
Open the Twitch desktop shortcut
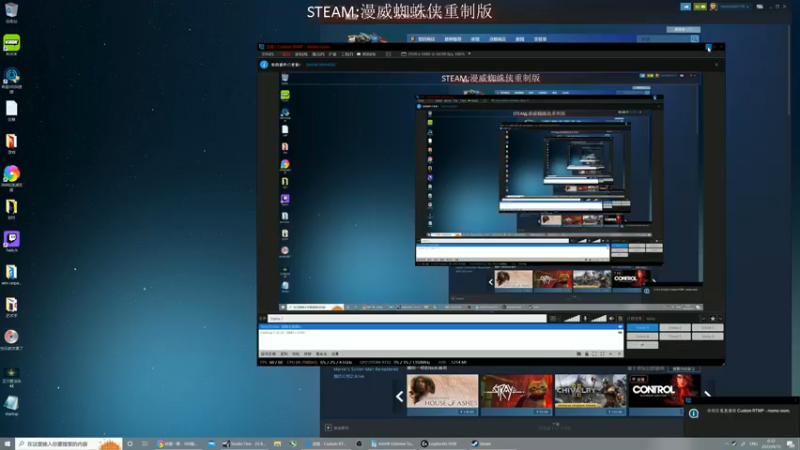(11, 241)
